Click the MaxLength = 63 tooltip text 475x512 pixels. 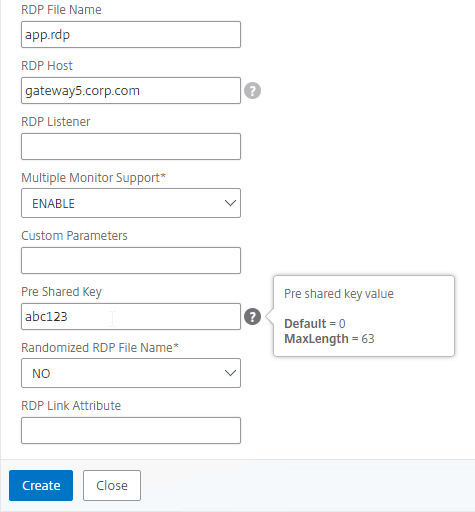[x=329, y=339]
